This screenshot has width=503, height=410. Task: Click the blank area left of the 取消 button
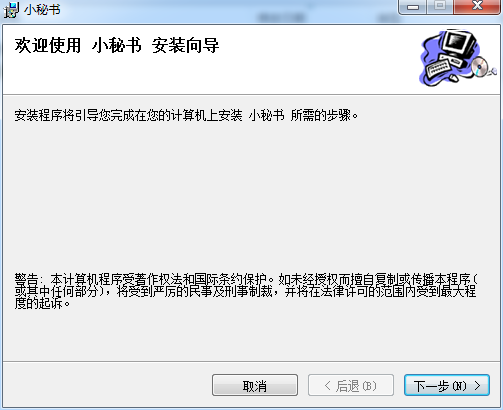(107, 385)
